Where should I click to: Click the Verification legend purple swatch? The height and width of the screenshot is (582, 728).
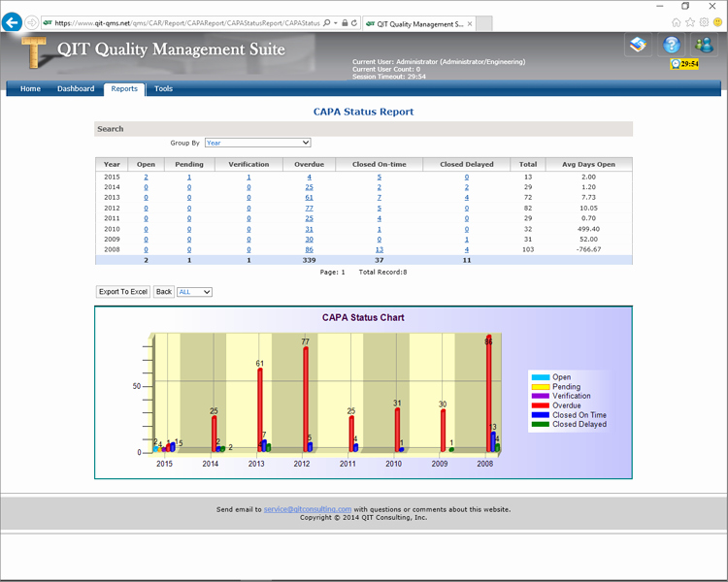tap(541, 396)
